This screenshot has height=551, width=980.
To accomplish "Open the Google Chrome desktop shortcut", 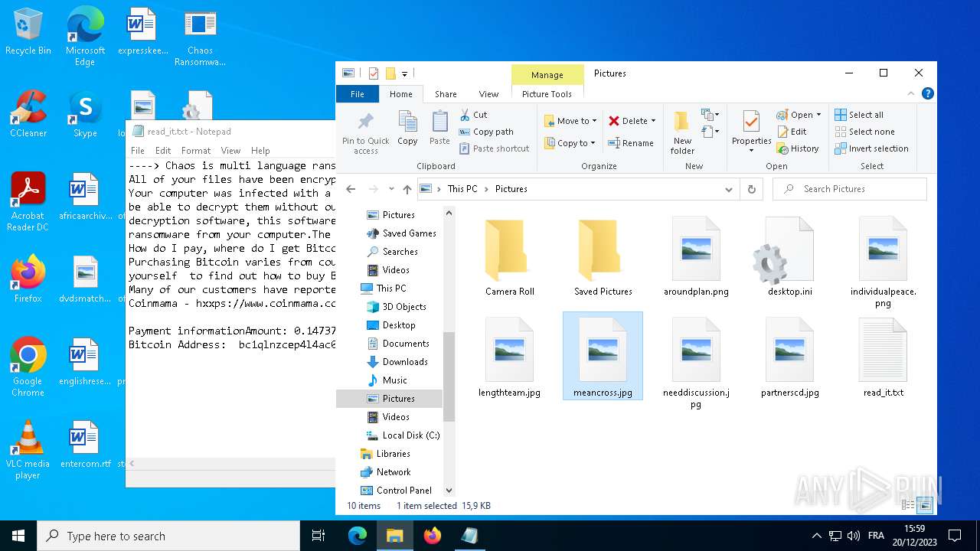I will pyautogui.click(x=28, y=367).
